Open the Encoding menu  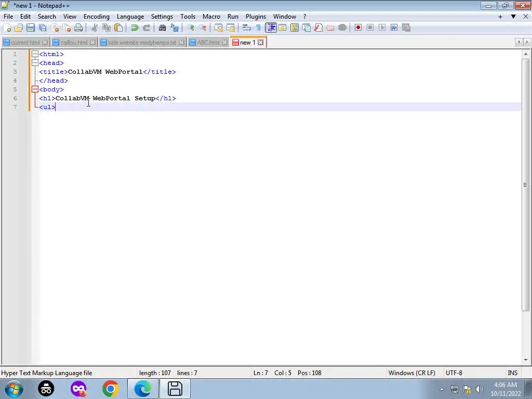click(96, 17)
